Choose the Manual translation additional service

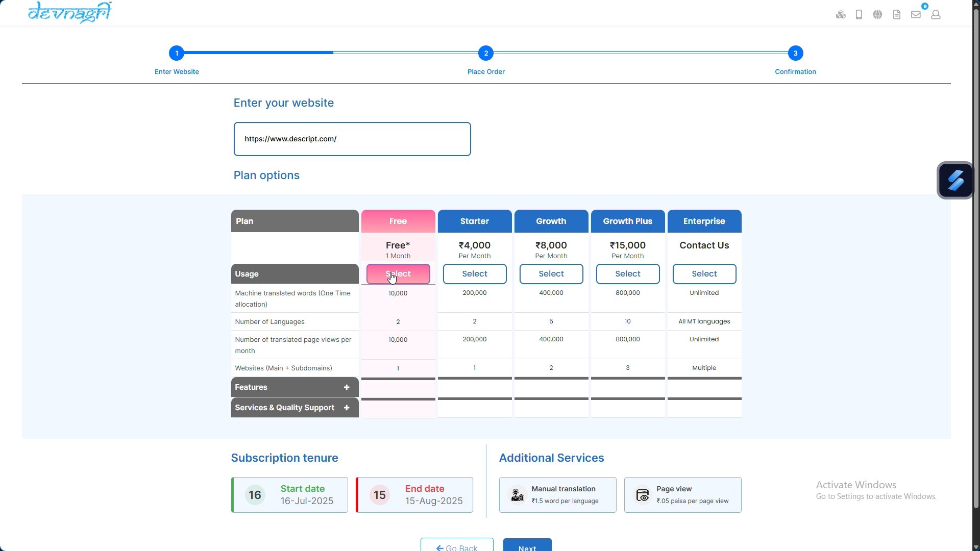point(558,495)
